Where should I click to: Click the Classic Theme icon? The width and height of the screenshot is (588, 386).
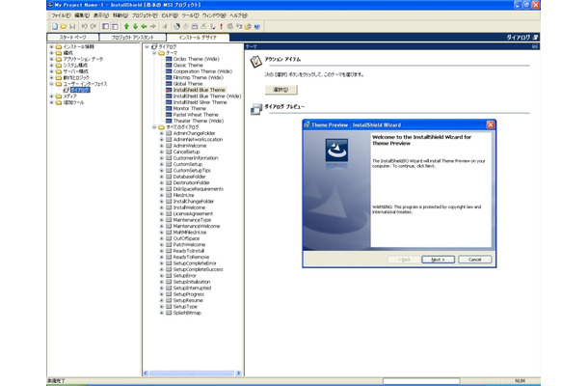169,65
